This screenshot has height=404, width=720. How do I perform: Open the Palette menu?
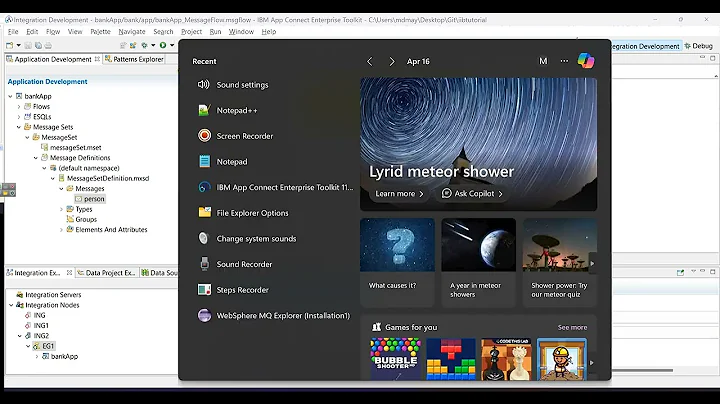(100, 32)
